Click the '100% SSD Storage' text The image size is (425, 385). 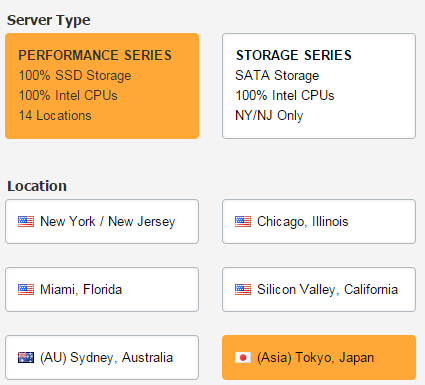pos(75,76)
